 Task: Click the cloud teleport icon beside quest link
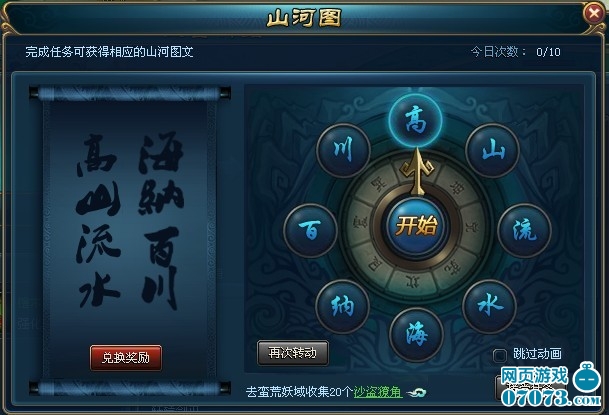(x=416, y=392)
